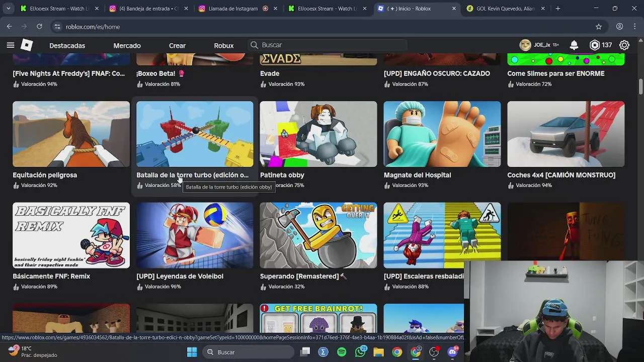This screenshot has width=644, height=362.
Task: Reload the Roblox page
Action: coord(39,27)
